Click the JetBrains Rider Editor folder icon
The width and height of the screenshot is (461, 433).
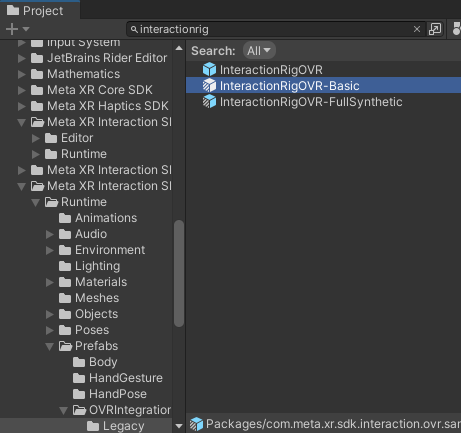[x=37, y=58]
